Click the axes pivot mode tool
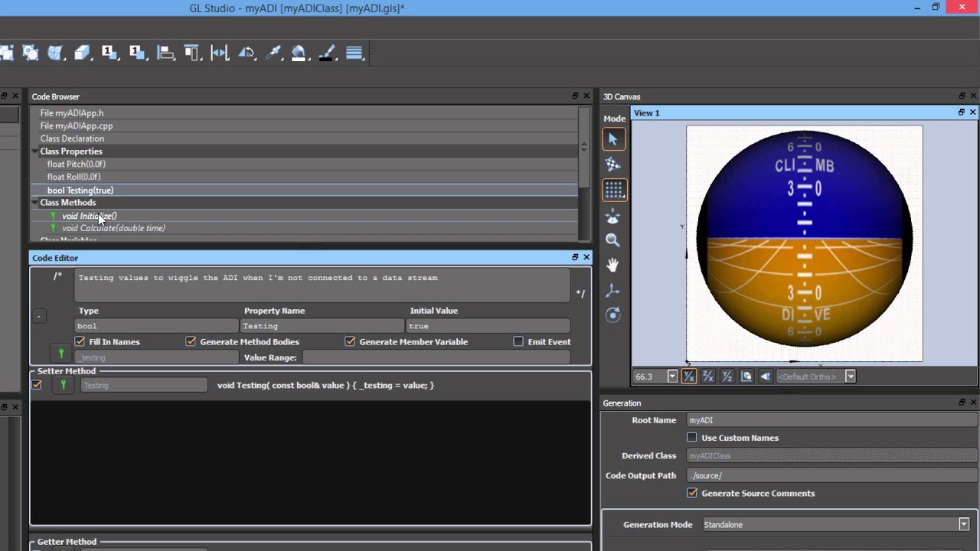 (x=613, y=291)
